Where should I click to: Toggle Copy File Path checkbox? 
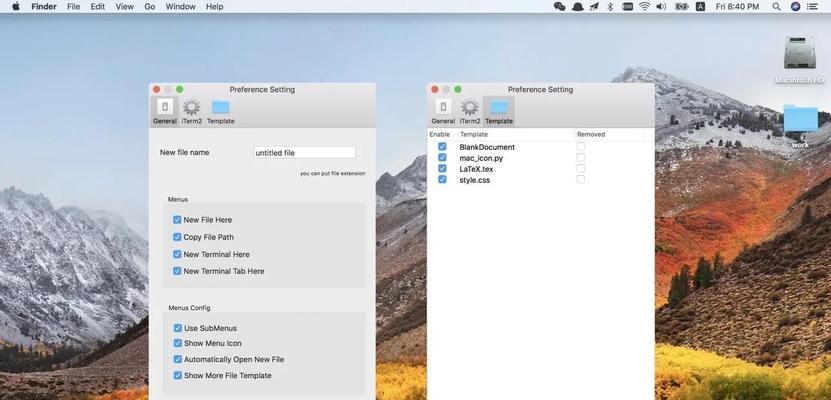[177, 237]
